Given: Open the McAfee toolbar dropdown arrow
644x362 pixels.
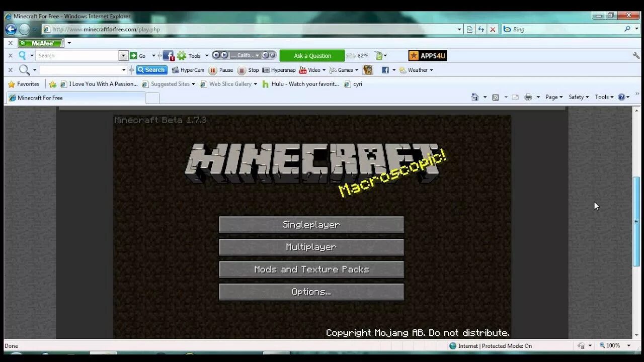Looking at the screenshot, I should 69,43.
